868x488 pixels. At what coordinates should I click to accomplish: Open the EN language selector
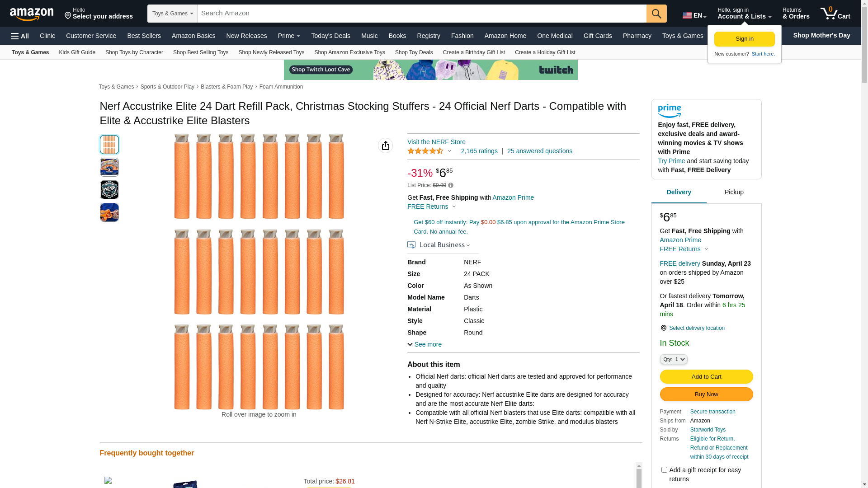(x=694, y=15)
